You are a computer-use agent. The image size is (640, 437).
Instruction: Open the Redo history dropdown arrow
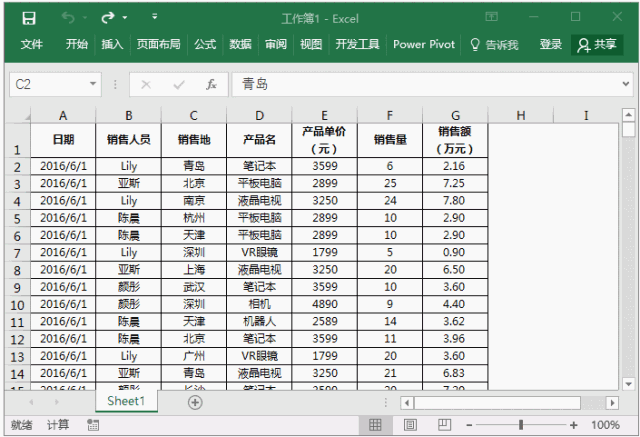[125, 18]
